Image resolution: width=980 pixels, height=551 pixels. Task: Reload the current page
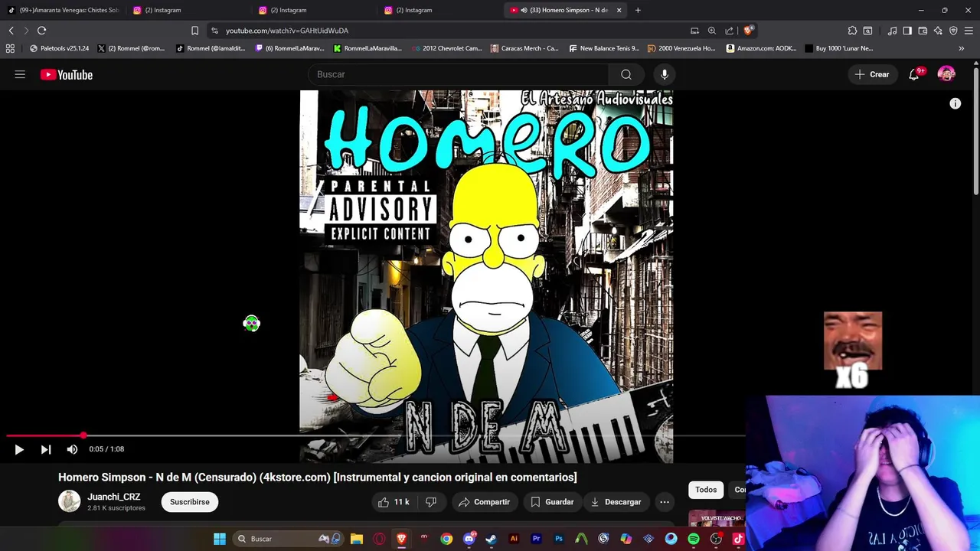pos(41,31)
